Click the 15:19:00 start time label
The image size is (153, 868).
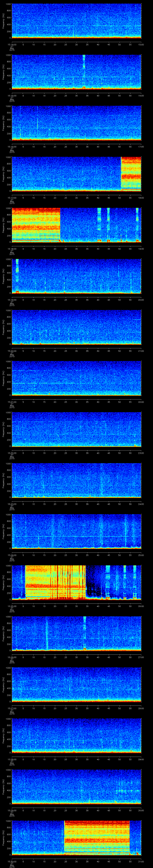pos(12,300)
